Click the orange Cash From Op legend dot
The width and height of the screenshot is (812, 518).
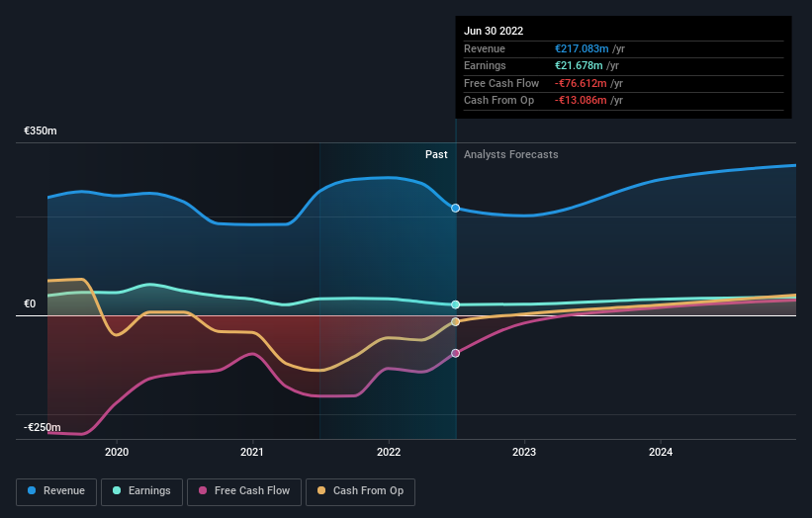tap(321, 490)
